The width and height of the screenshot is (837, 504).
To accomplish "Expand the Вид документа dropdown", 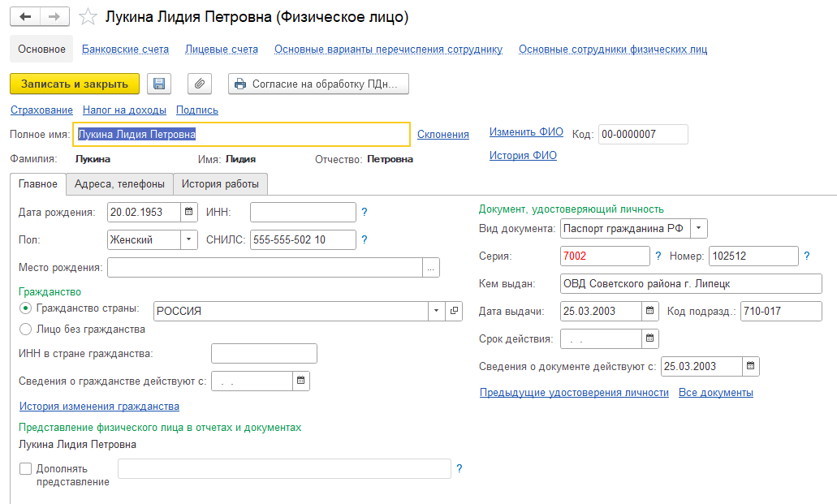I will click(699, 228).
